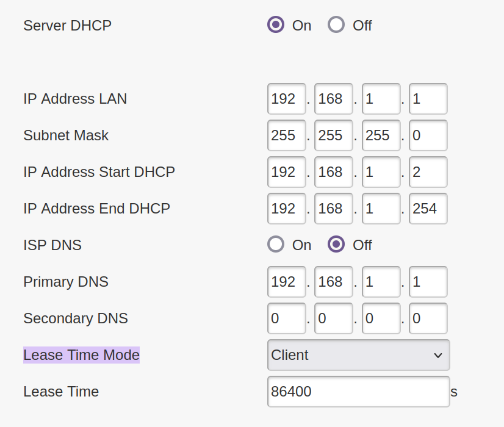The image size is (504, 427).
Task: Click first octet of IP Address LAN
Action: (x=286, y=99)
